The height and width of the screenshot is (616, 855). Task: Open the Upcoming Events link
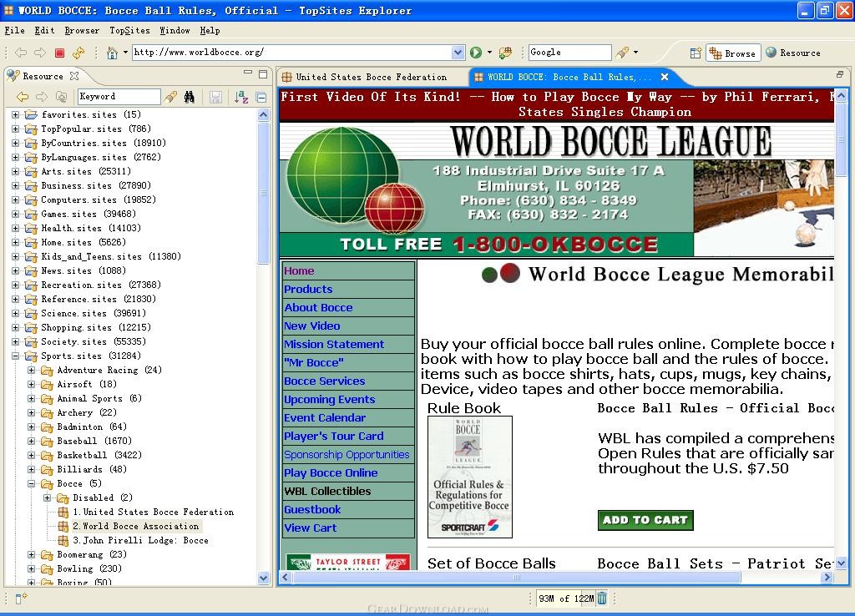(x=329, y=400)
